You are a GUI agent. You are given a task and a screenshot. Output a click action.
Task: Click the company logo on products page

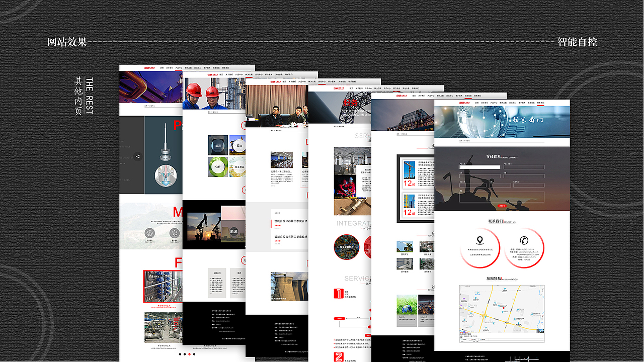pos(148,67)
